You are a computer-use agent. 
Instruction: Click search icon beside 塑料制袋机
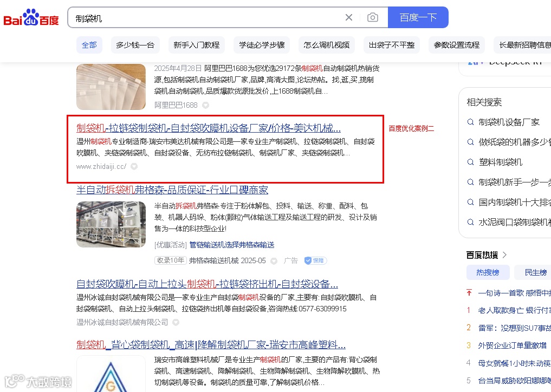(x=470, y=162)
